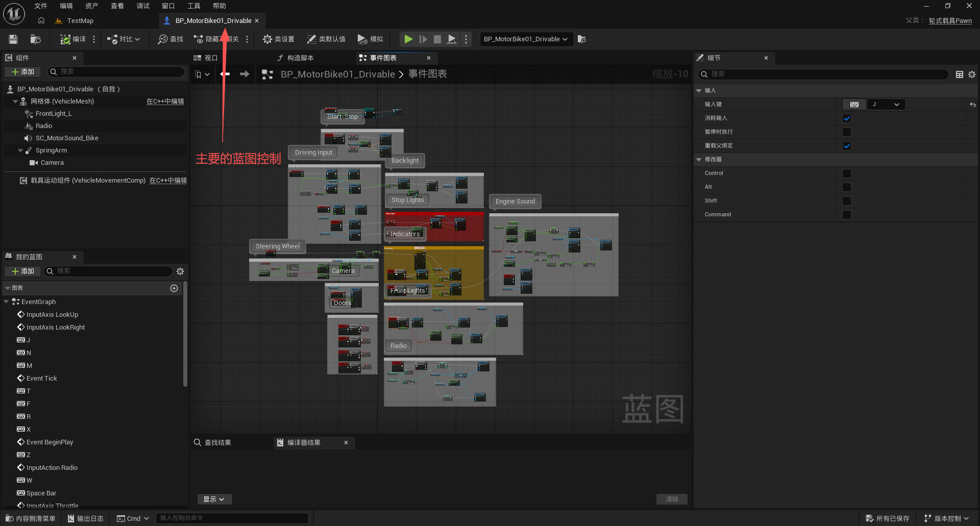Collapse the Modifiers (修改器) section
The image size is (980, 526).
tap(699, 160)
